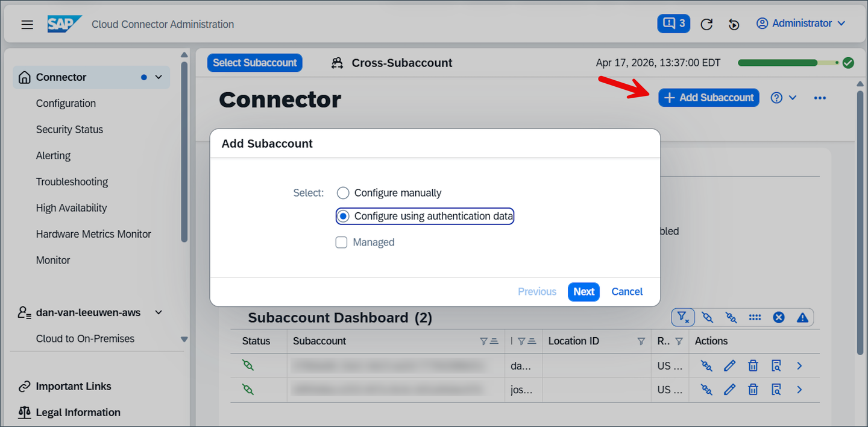Open Legal Information

(78, 413)
